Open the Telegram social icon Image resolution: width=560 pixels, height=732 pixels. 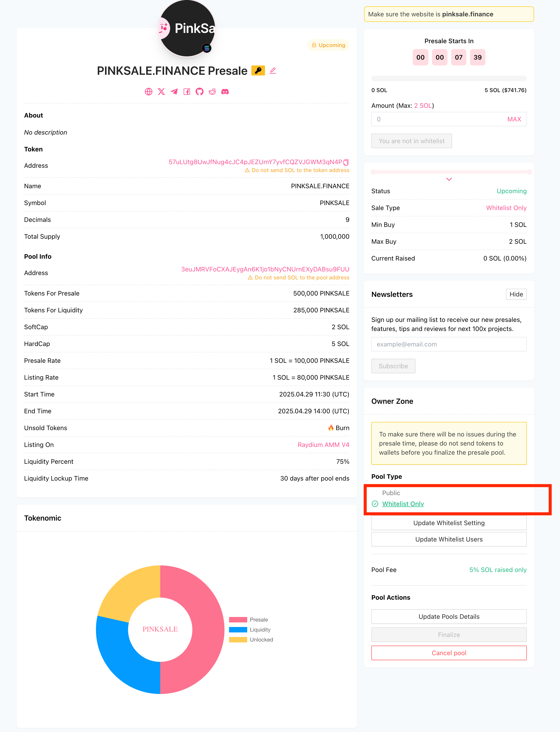coord(174,92)
